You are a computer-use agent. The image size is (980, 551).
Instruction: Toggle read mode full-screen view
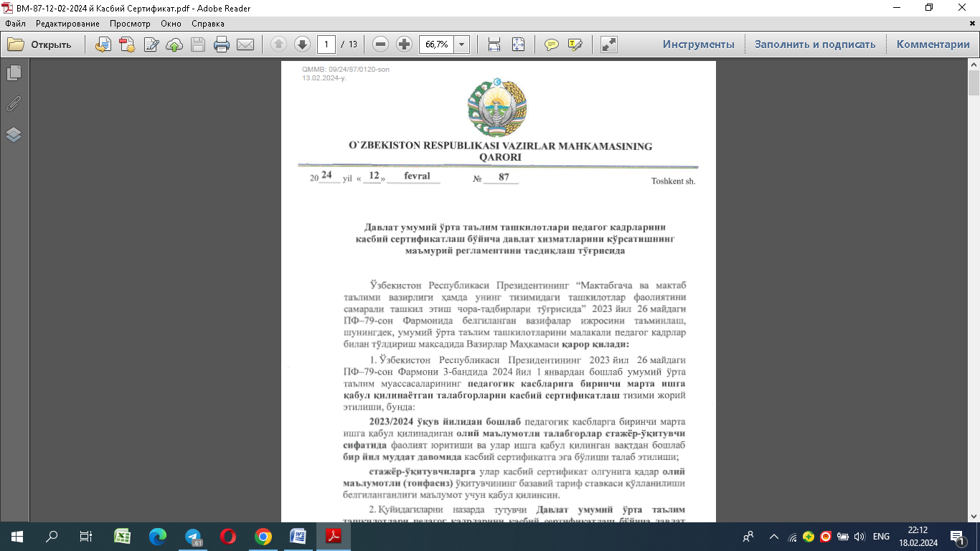[x=608, y=44]
